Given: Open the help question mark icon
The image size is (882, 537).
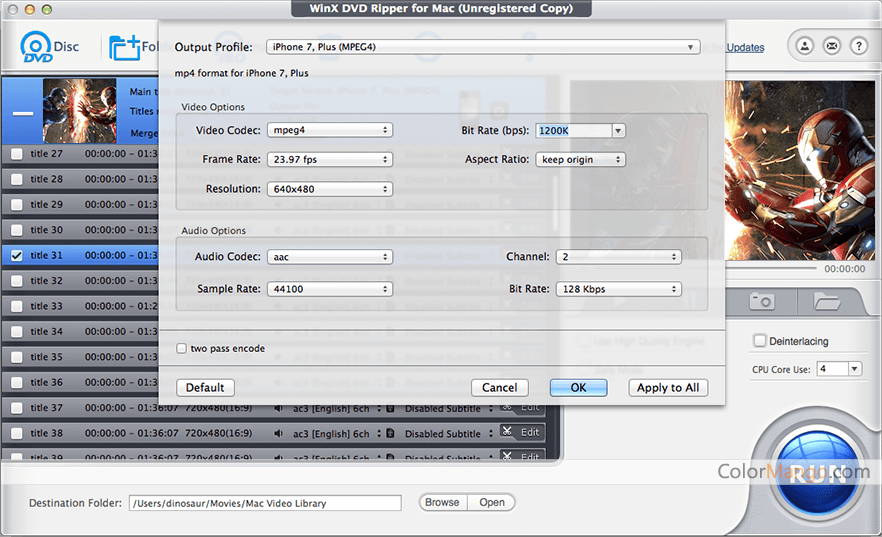Looking at the screenshot, I should coord(858,46).
